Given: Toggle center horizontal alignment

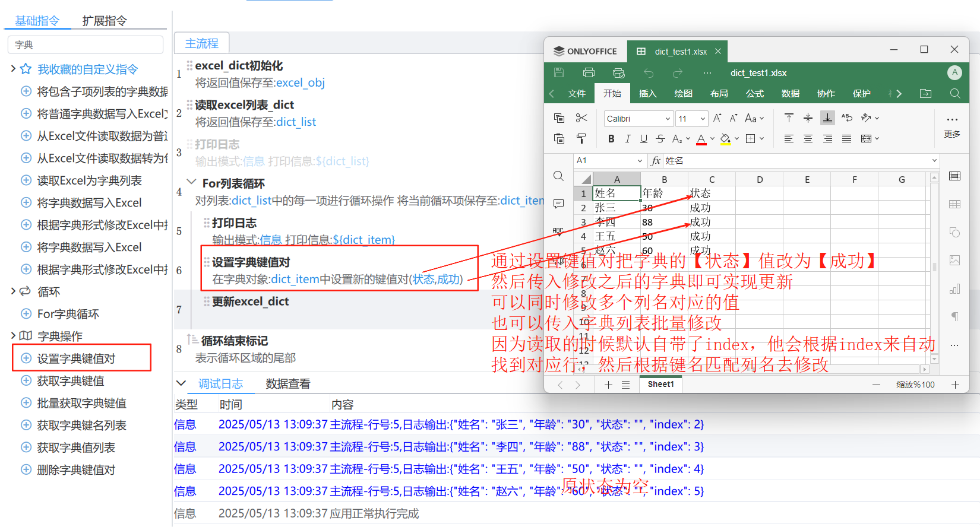Looking at the screenshot, I should [808, 139].
